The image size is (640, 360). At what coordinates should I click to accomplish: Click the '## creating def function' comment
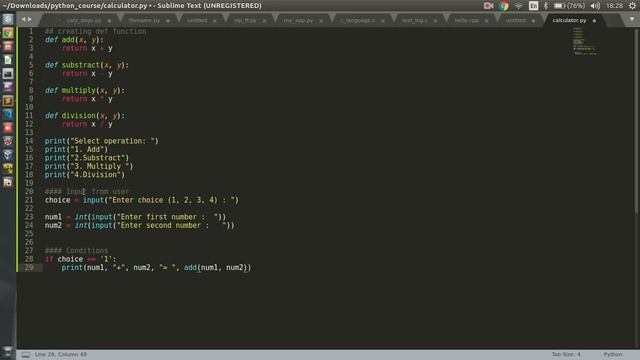pyautogui.click(x=95, y=31)
